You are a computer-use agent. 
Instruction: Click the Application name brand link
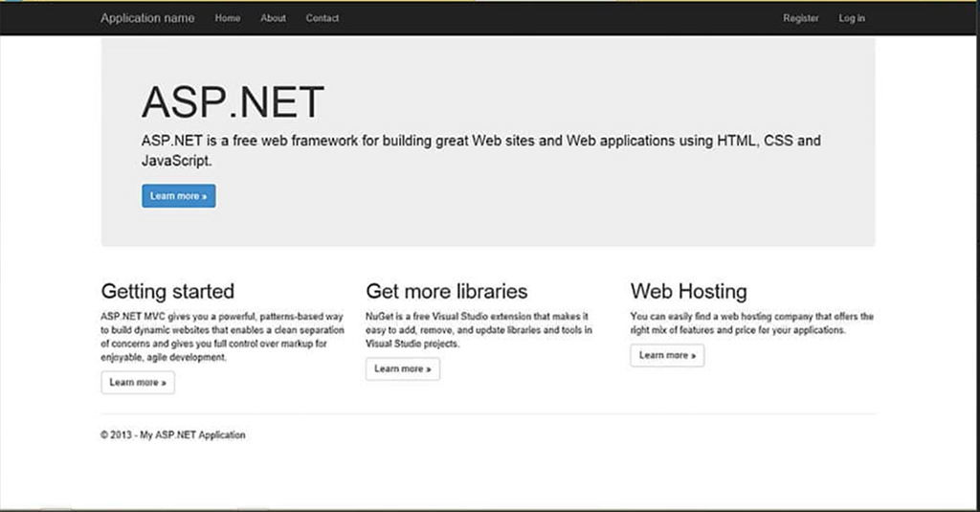pos(147,18)
